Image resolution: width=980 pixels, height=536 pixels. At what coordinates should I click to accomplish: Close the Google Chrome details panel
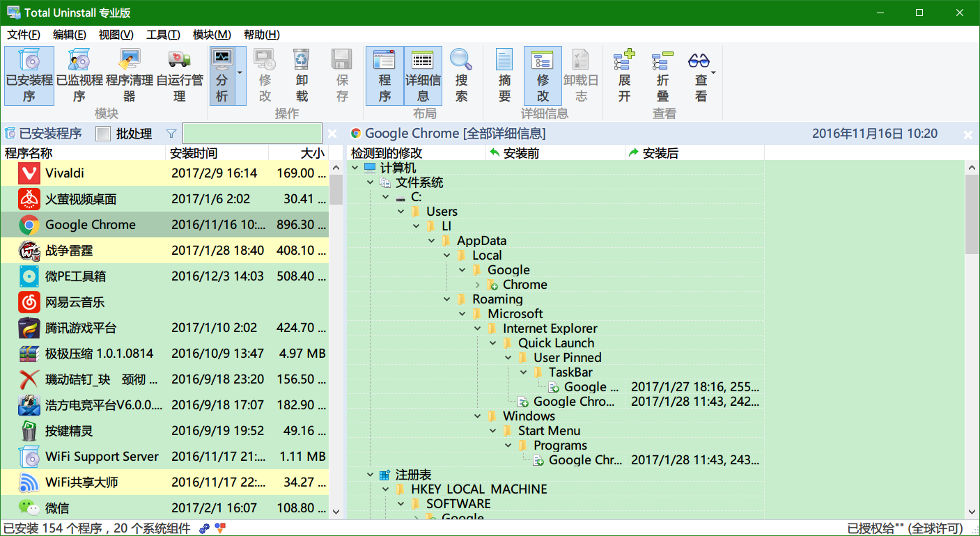967,134
